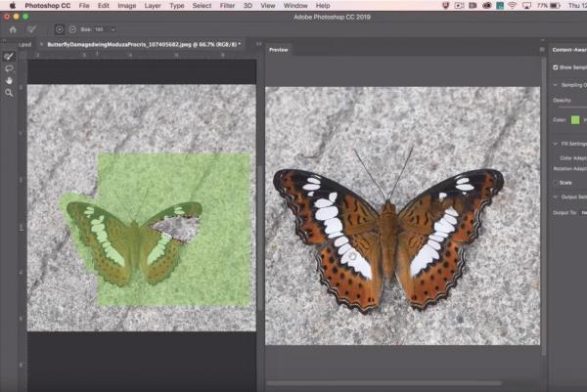Open the Layer menu
The image size is (587, 392).
tap(152, 6)
